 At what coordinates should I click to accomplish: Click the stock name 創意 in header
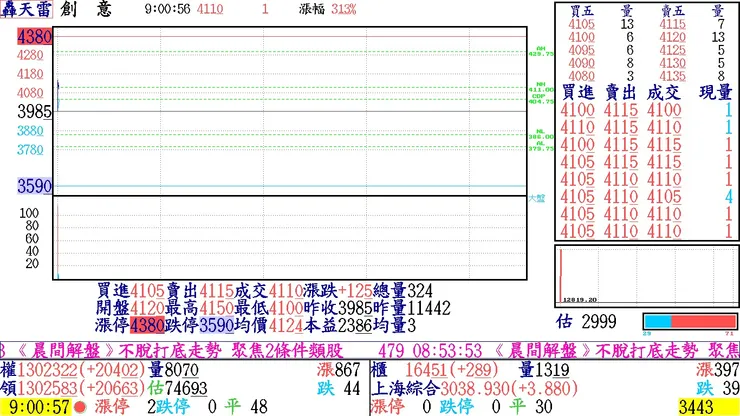point(86,9)
